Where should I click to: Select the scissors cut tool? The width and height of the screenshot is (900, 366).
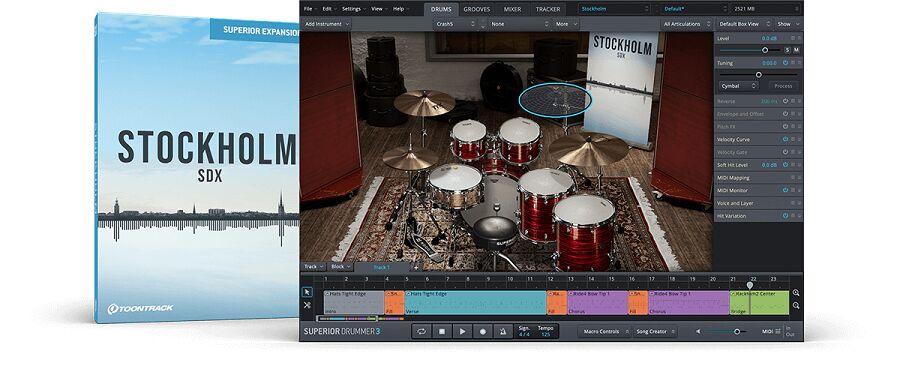307,305
